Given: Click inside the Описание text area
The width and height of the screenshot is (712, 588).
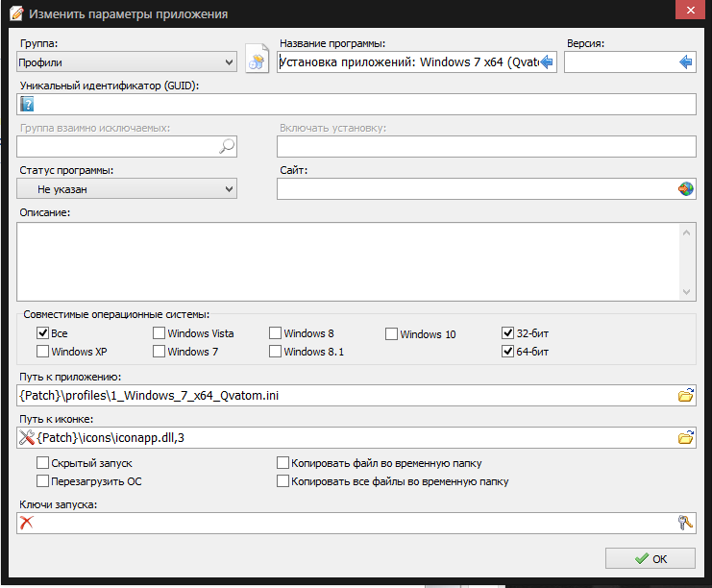Looking at the screenshot, I should (x=346, y=261).
